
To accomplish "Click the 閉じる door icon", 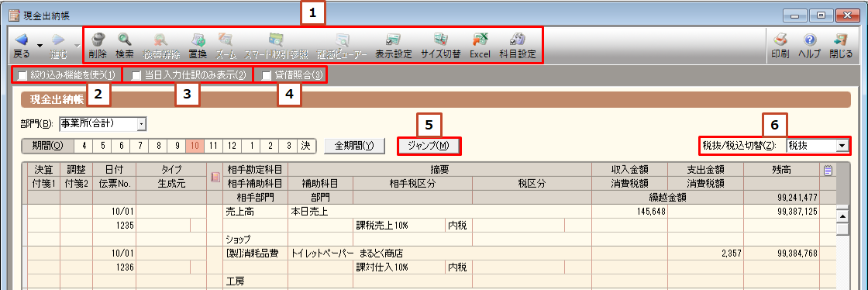I will 842,45.
